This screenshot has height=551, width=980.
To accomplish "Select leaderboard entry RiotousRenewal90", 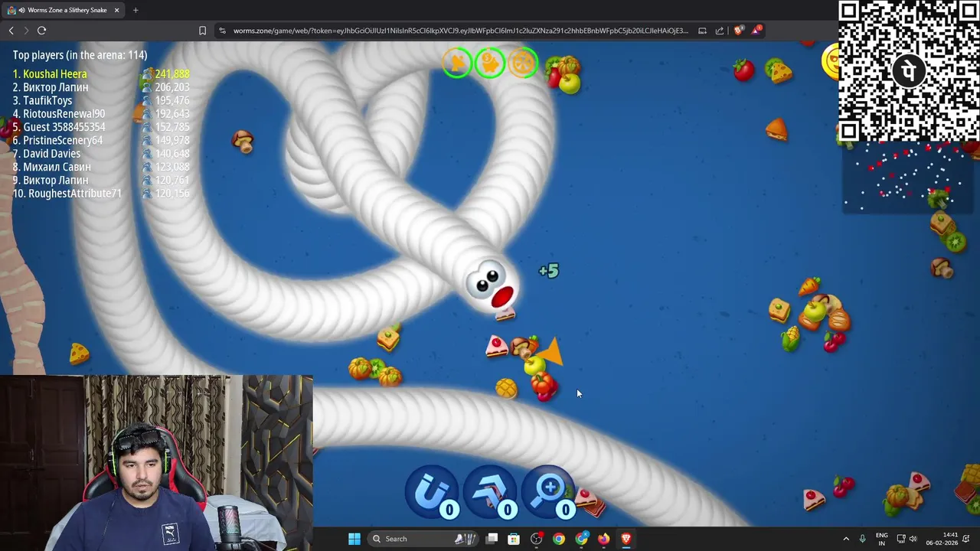I will coord(58,114).
